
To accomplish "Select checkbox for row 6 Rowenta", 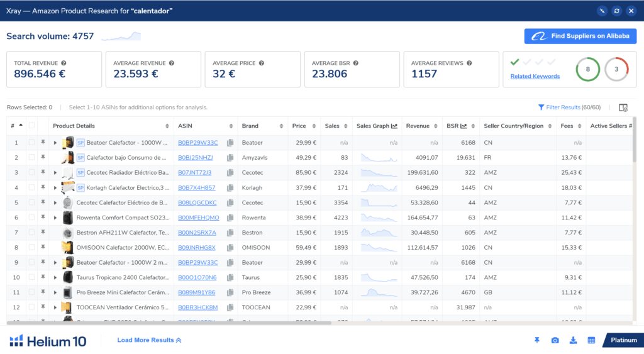I will (31, 218).
